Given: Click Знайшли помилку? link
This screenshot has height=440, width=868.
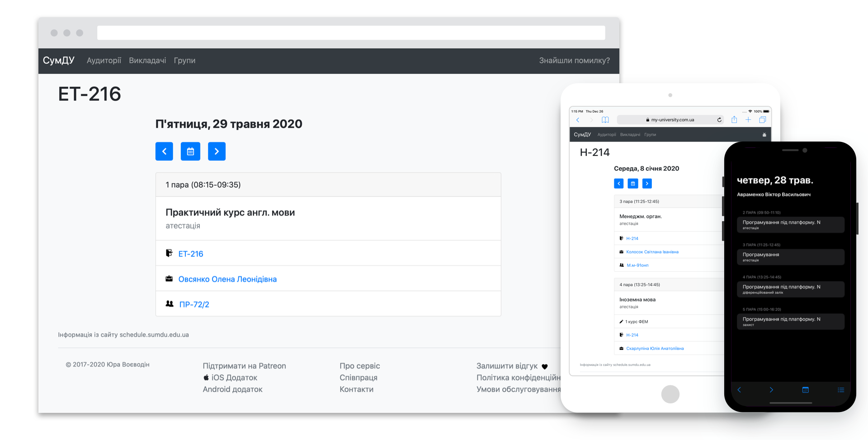Looking at the screenshot, I should coord(574,61).
